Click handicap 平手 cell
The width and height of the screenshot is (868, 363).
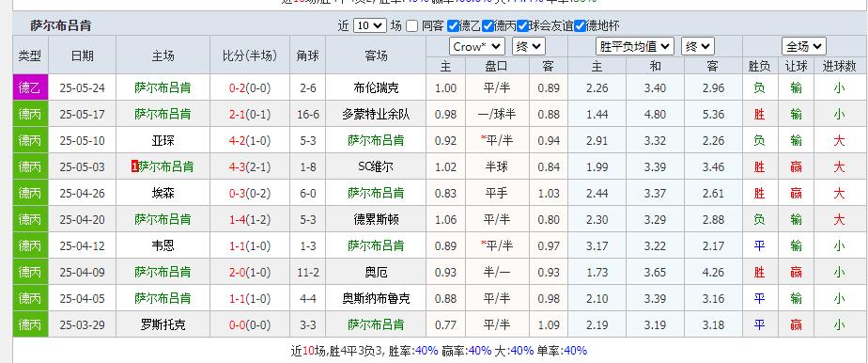coord(497,193)
